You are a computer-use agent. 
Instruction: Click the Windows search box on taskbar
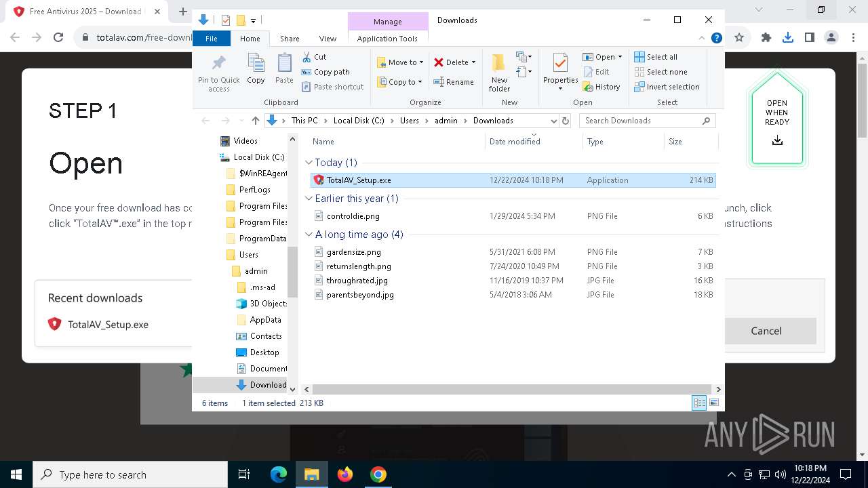tap(130, 474)
